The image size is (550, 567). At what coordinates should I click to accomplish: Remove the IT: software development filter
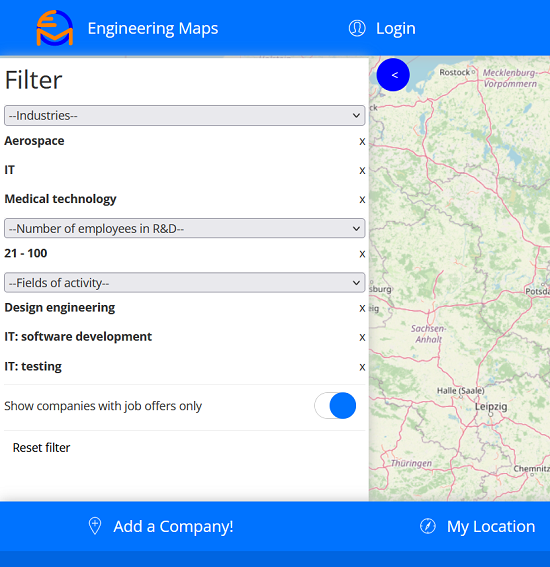point(362,337)
